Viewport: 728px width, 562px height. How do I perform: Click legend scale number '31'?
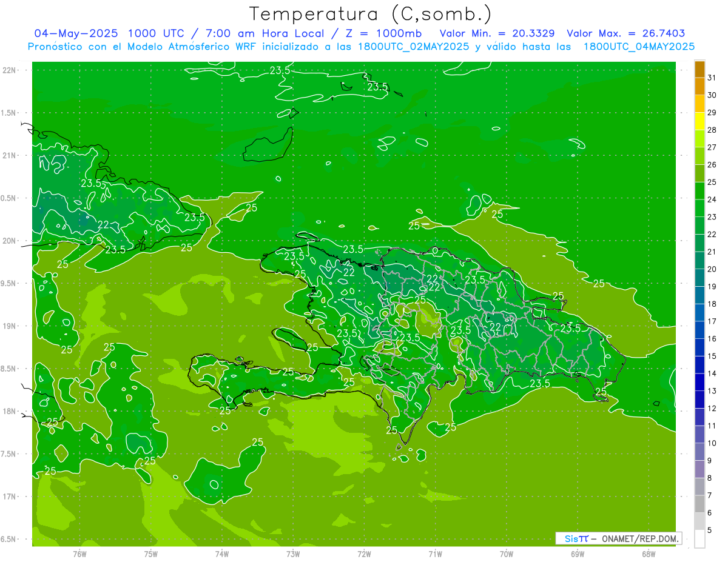click(712, 78)
